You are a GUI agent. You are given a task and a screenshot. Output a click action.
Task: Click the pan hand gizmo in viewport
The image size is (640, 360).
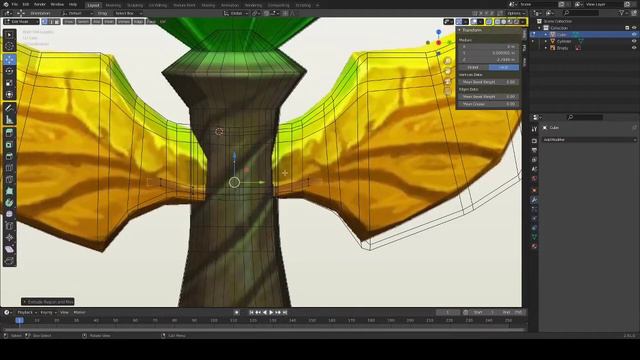(448, 71)
